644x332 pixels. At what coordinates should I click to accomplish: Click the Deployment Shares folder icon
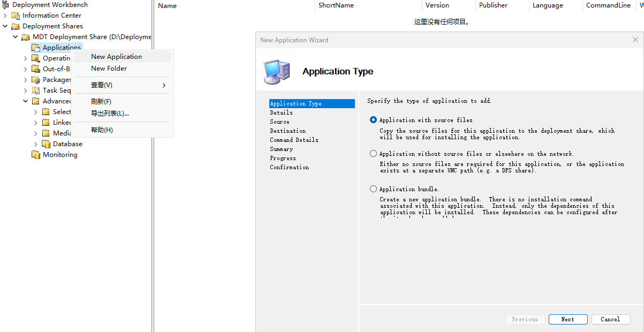click(x=16, y=26)
